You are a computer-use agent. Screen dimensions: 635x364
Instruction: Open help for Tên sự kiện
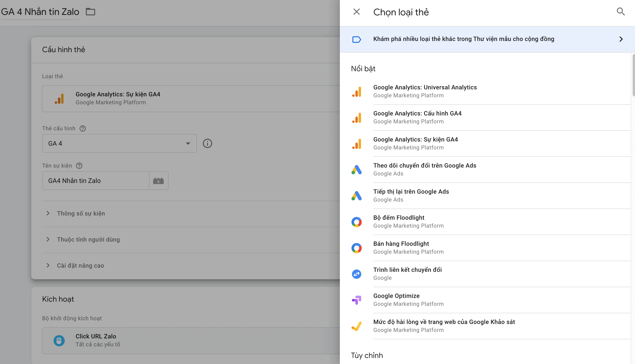coord(79,166)
